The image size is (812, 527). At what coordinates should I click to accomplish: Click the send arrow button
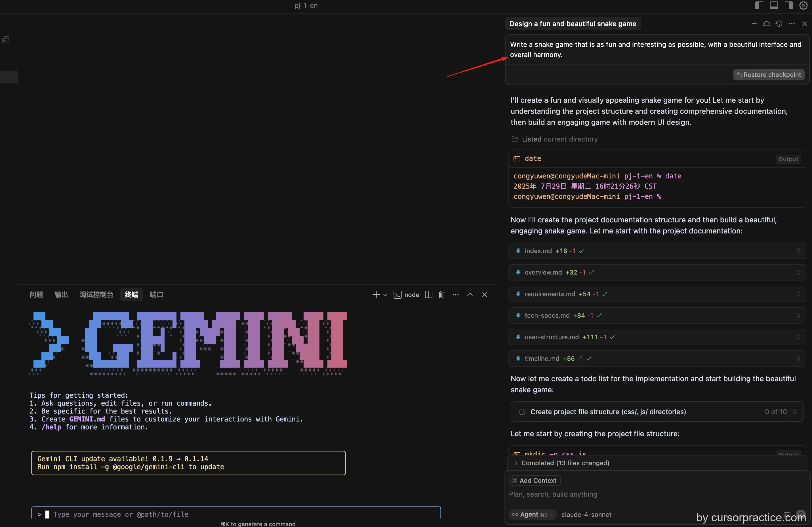tap(800, 515)
